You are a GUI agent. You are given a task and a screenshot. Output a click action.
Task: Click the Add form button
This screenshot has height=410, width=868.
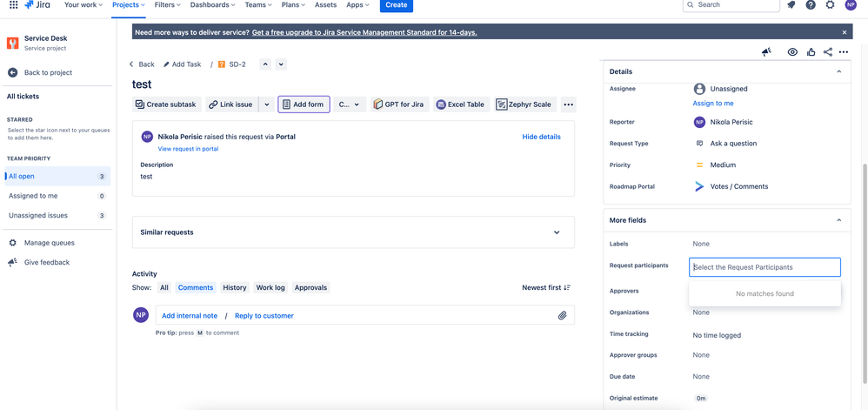304,104
